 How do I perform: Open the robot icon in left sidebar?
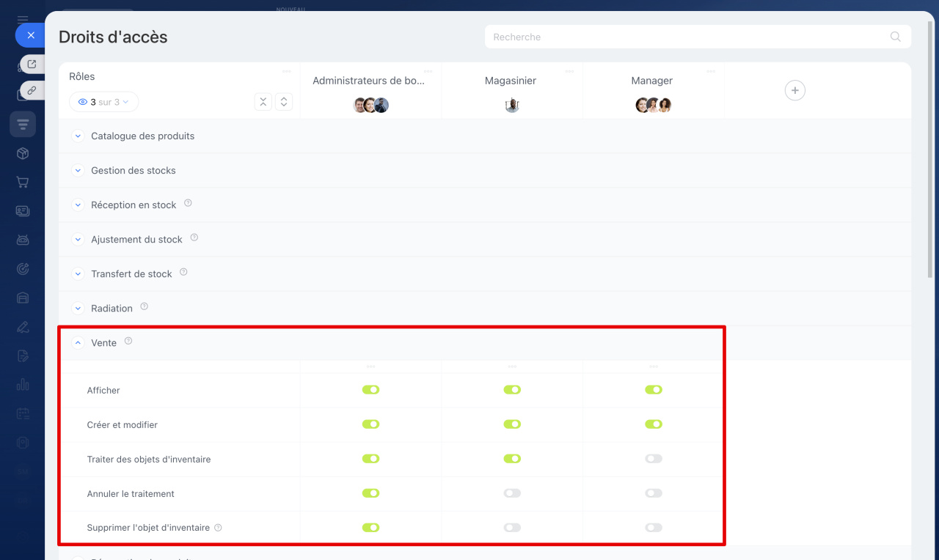[23, 240]
